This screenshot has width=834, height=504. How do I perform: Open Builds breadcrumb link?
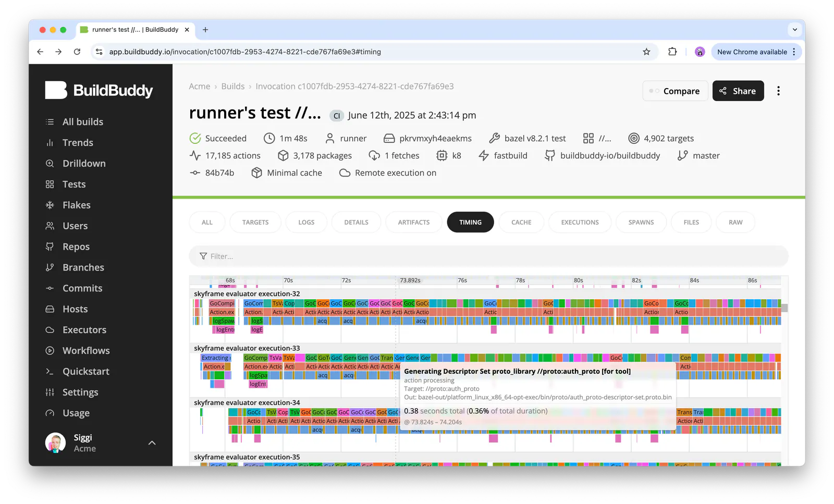click(x=232, y=86)
